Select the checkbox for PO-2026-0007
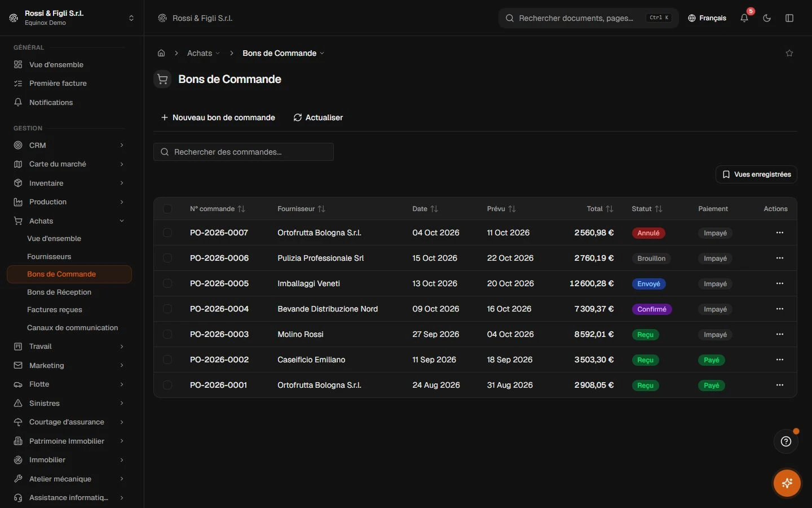The width and height of the screenshot is (812, 508). [x=167, y=233]
